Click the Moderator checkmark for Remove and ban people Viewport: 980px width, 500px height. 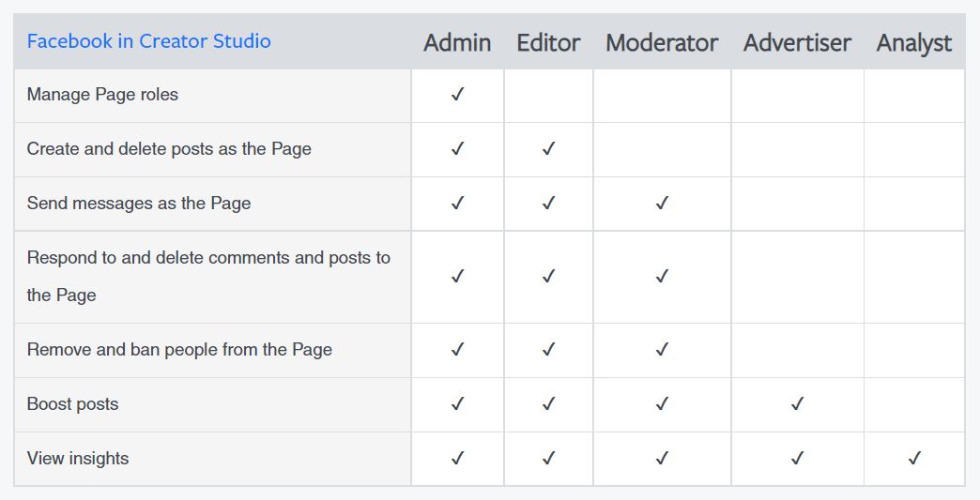coord(662,350)
